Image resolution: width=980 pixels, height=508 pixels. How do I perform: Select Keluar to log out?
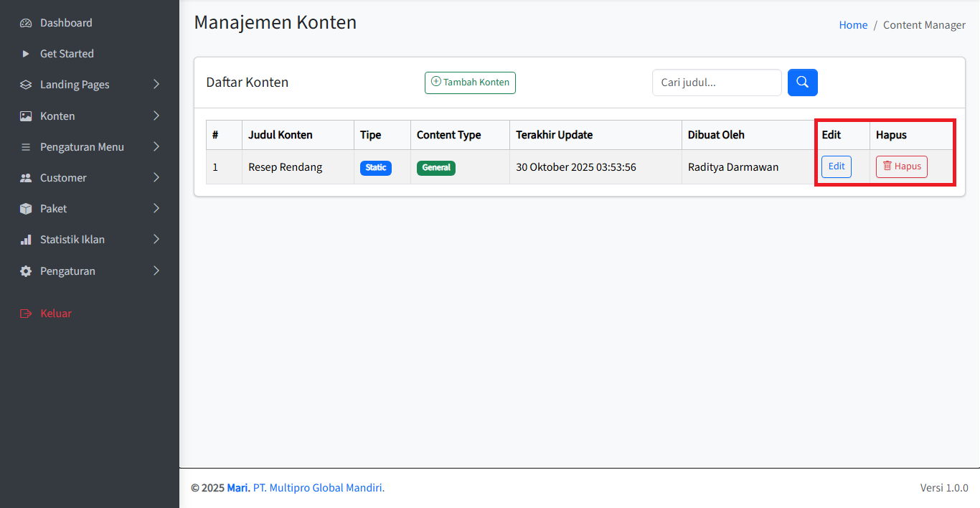pos(55,314)
